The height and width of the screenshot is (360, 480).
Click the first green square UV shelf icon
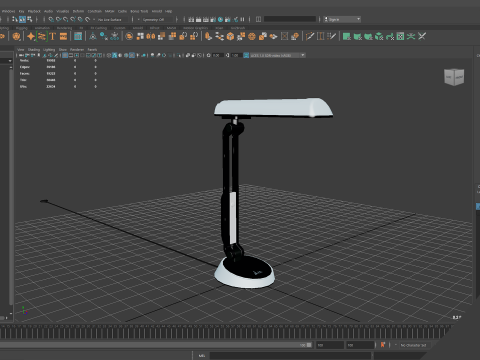(x=347, y=36)
